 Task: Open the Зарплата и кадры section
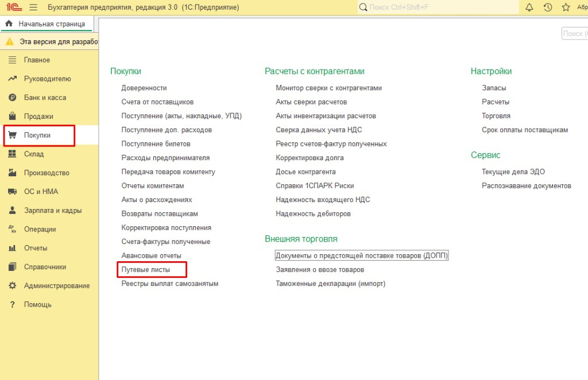point(53,210)
